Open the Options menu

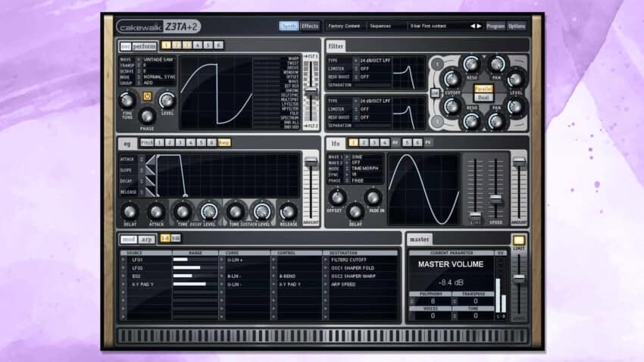[x=516, y=26]
